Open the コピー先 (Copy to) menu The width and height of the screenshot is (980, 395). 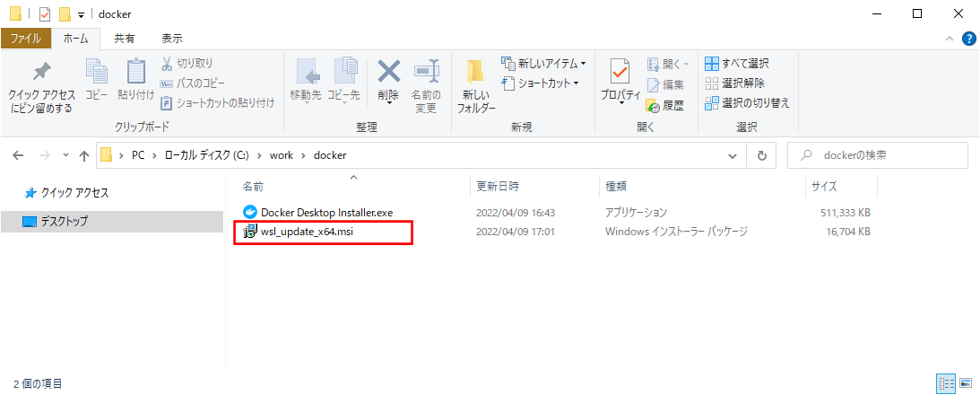(343, 82)
